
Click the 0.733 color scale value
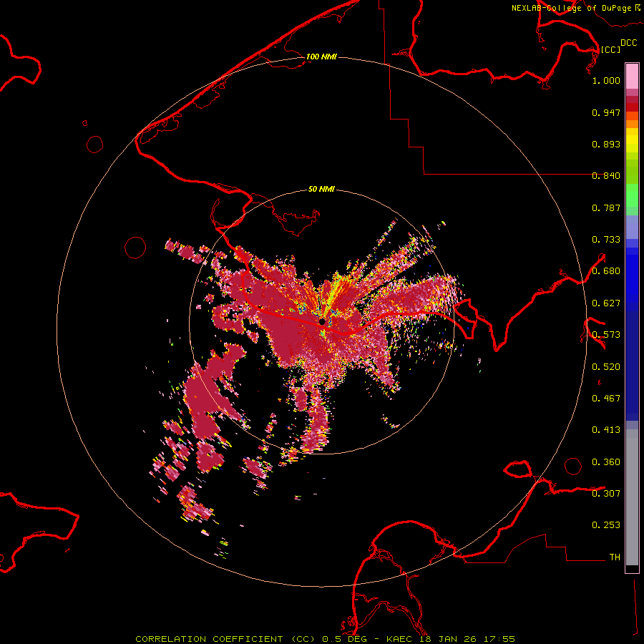click(606, 240)
